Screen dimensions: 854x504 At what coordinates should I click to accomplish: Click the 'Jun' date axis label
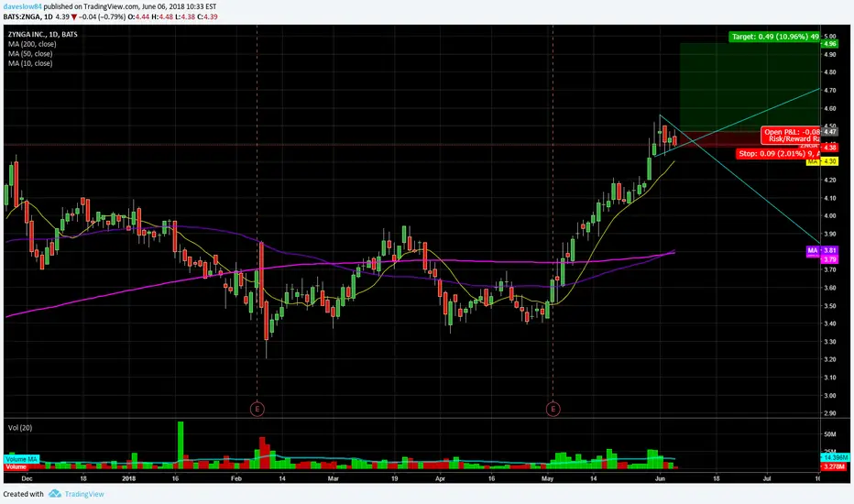660,479
